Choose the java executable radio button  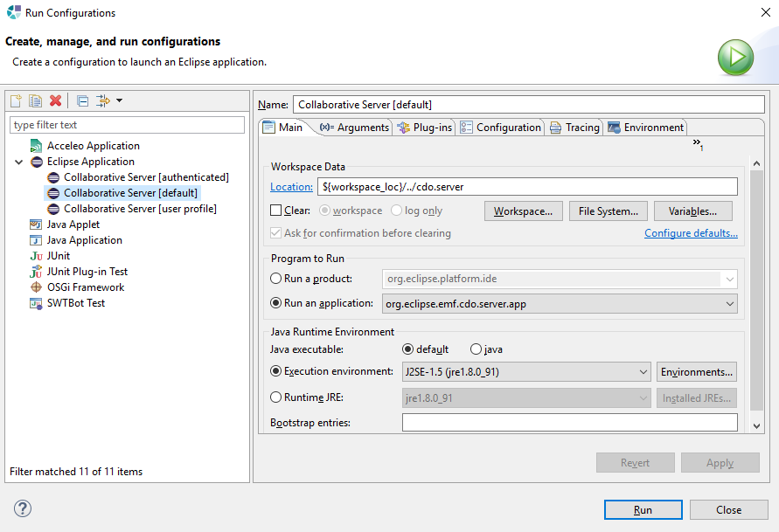476,349
